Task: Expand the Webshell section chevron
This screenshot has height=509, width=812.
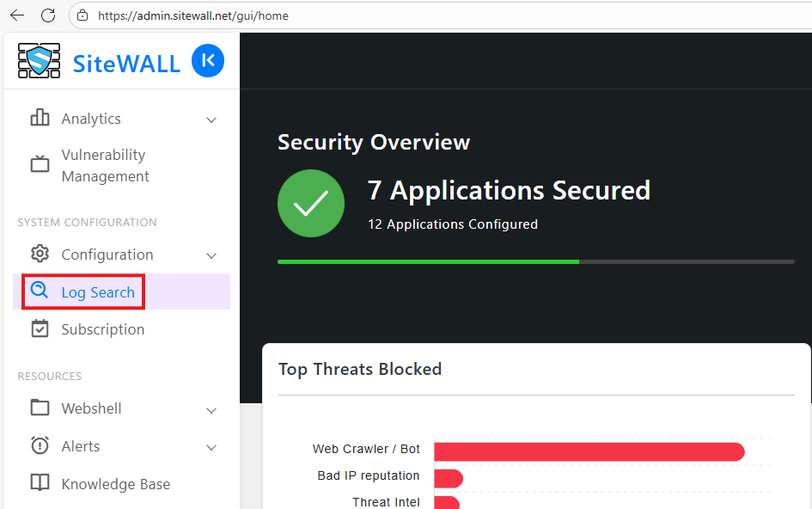Action: click(211, 409)
